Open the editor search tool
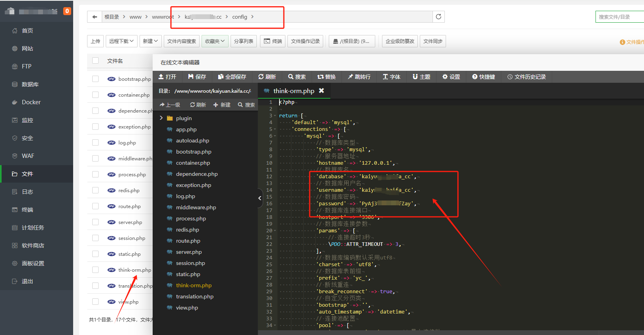The width and height of the screenshot is (644, 335). [x=297, y=77]
